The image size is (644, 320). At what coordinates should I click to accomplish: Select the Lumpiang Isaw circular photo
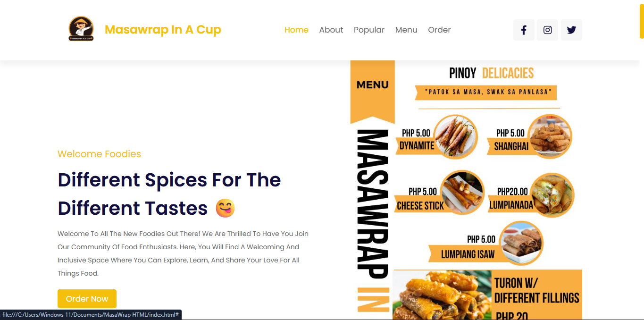pyautogui.click(x=521, y=243)
